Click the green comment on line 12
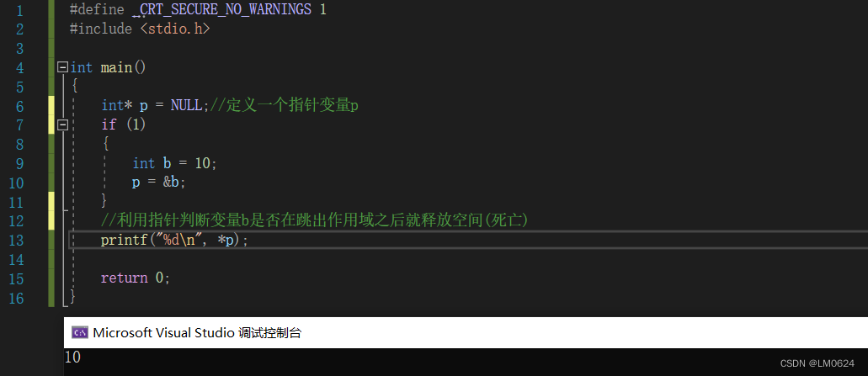Image resolution: width=868 pixels, height=376 pixels. point(314,220)
